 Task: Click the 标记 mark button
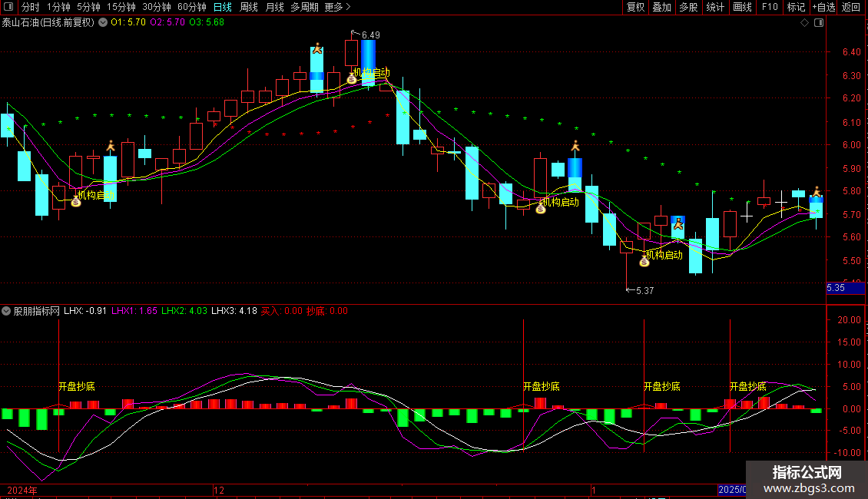pos(796,7)
